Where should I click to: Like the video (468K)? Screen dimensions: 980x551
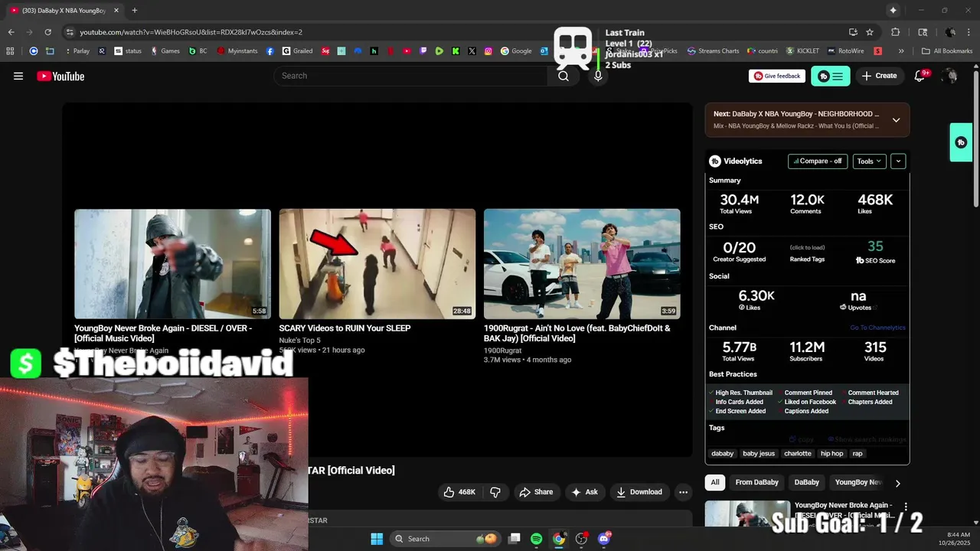click(459, 492)
